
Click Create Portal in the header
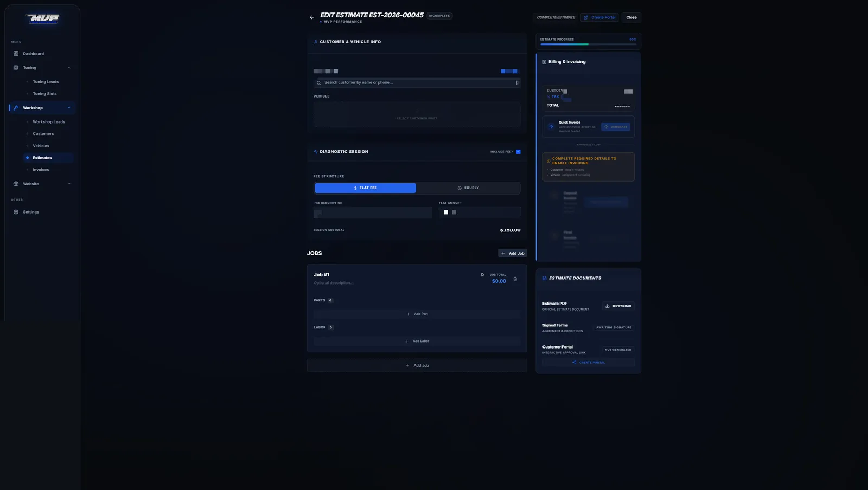[x=599, y=17]
